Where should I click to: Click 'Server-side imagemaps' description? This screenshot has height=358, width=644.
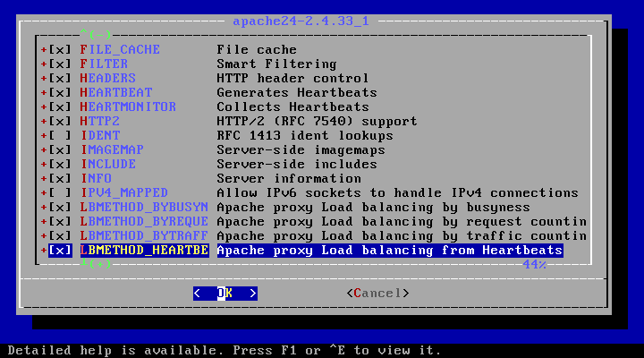pos(301,150)
